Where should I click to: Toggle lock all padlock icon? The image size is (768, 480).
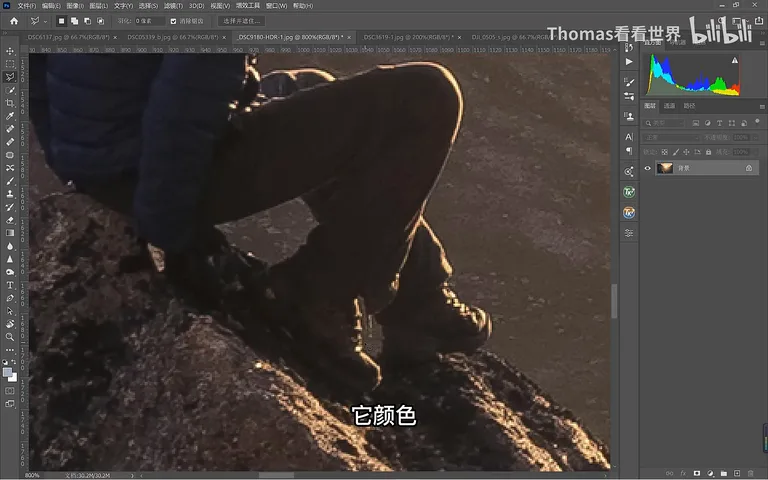tap(708, 152)
